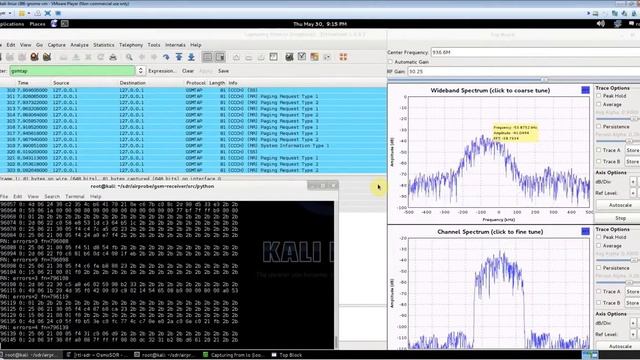The width and height of the screenshot is (640, 360).
Task: Increase dB/Div for Wideband Spectrum
Action: pos(633,182)
